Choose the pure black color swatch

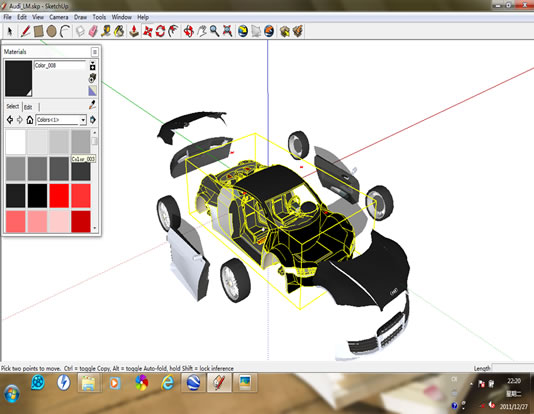pyautogui.click(x=37, y=196)
